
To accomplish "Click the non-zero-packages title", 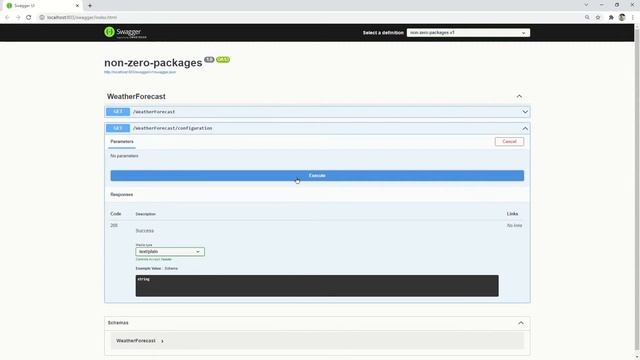I will pyautogui.click(x=153, y=63).
